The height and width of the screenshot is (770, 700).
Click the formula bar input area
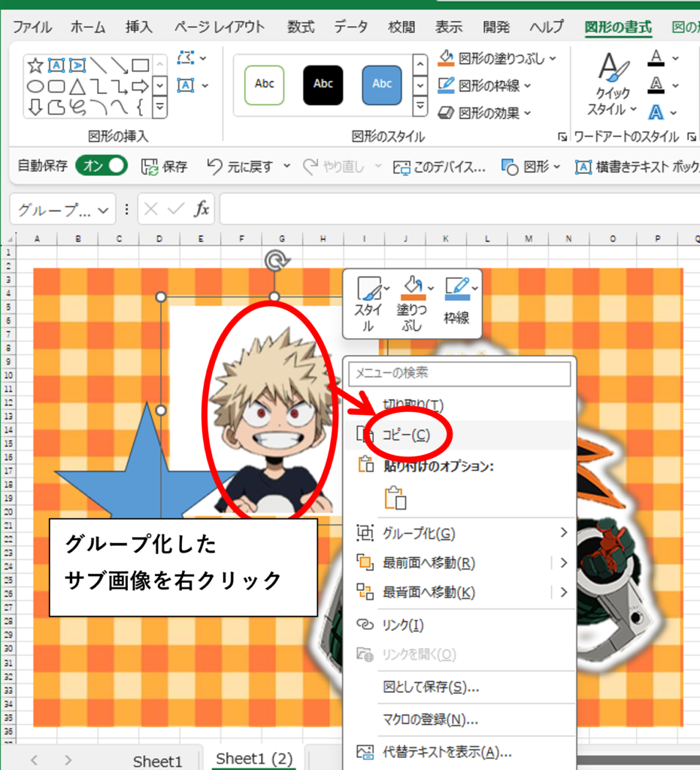(x=460, y=209)
